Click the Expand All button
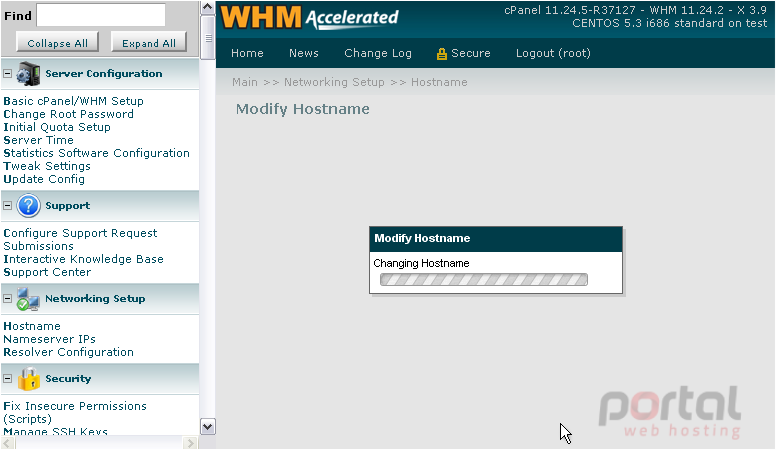This screenshot has height=450, width=776. (x=148, y=43)
